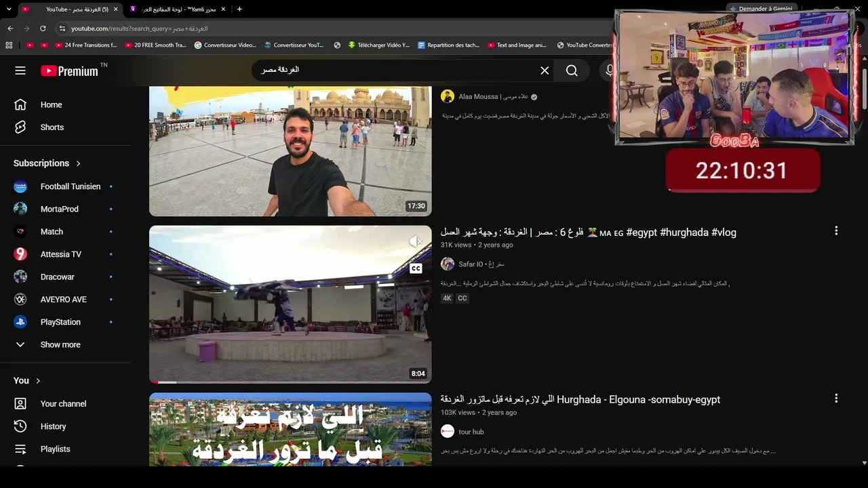Clear the search box with the X
This screenshot has width=868, height=488.
tap(545, 70)
